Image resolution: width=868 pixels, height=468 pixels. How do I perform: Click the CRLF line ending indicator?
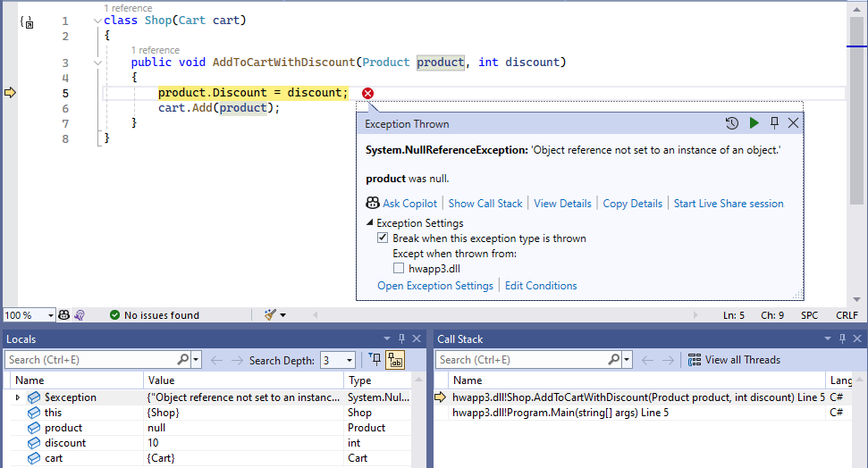pos(847,315)
